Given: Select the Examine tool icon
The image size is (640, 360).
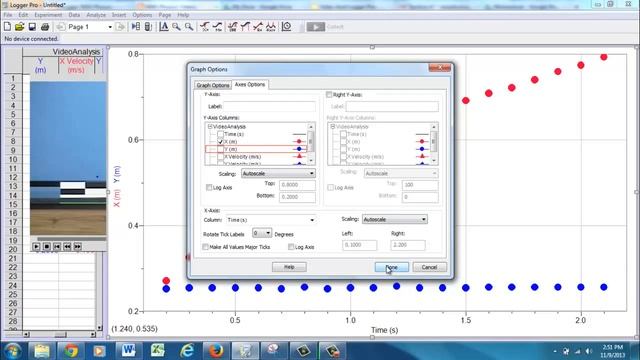Looking at the screenshot, I should point(205,27).
